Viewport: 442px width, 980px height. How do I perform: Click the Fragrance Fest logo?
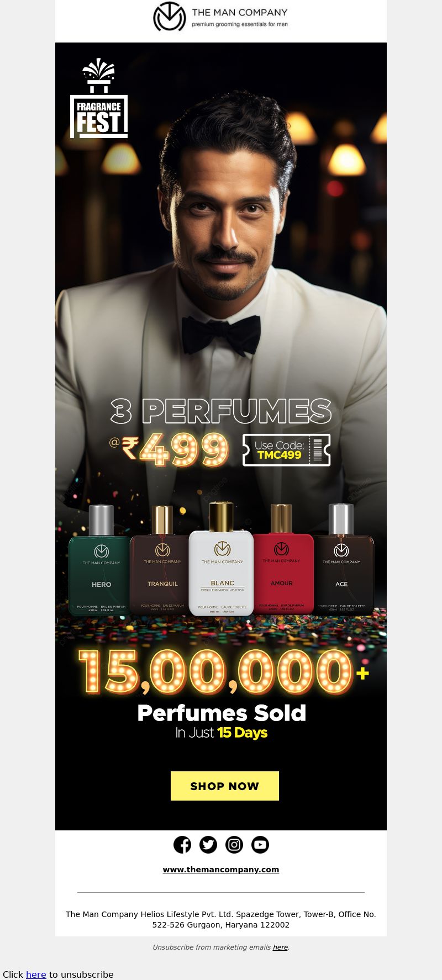[99, 98]
